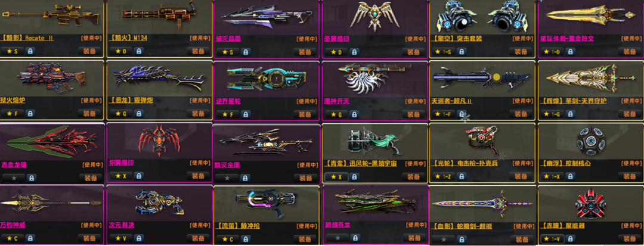Viewport: 644px width, 246px height.
Task: Click the ★ X hotkey on 迅风轮-黑暗宇宙
Action: pos(336,177)
